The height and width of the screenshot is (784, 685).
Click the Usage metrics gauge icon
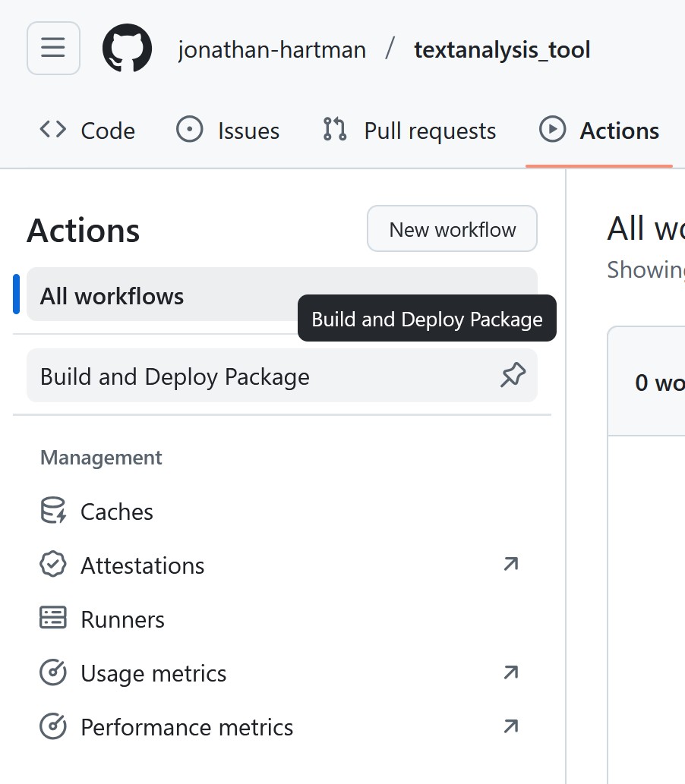53,672
